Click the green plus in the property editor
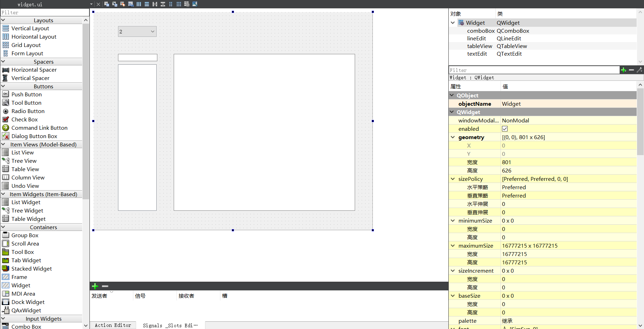 (623, 70)
